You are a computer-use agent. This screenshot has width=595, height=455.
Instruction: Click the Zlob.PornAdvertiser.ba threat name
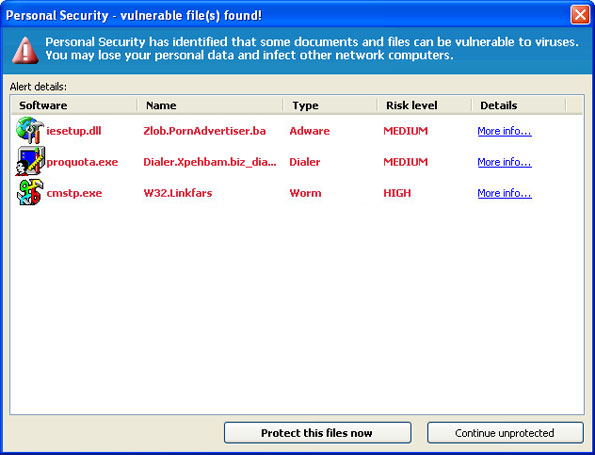click(x=205, y=131)
